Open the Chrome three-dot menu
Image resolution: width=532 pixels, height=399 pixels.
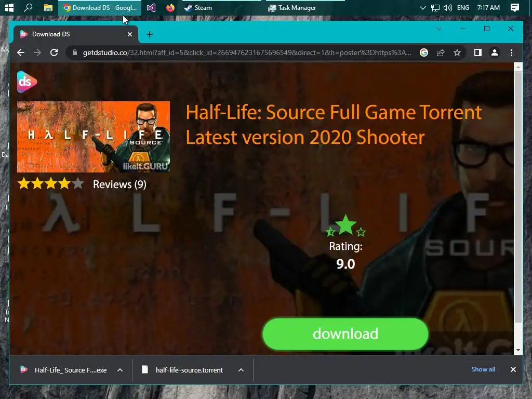(511, 52)
